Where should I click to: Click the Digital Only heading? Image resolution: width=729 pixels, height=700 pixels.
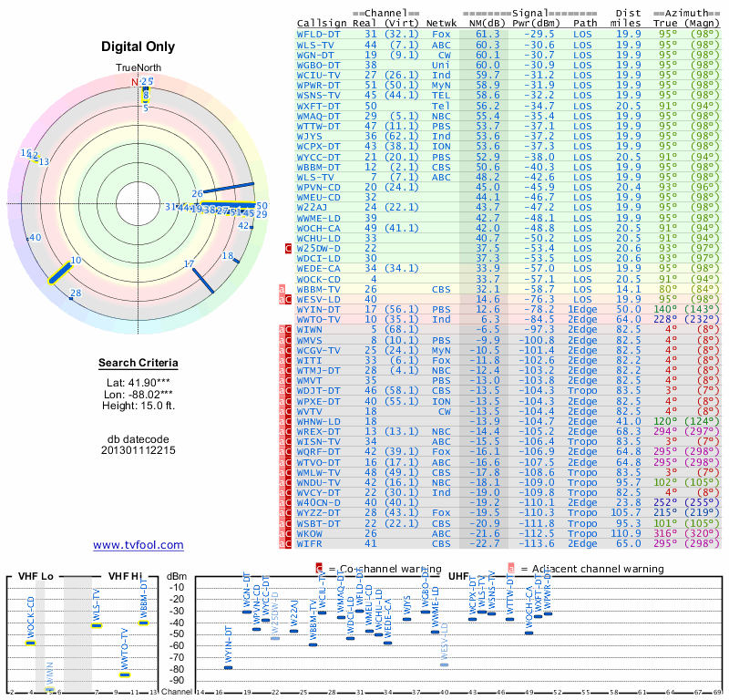click(139, 46)
